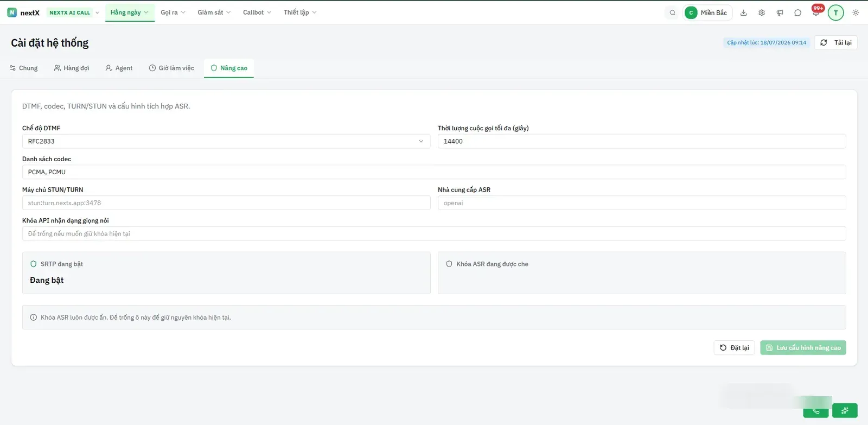Focus the Khóa API nhận dạng giọng nói field
The width and height of the screenshot is (868, 425).
[x=434, y=234]
